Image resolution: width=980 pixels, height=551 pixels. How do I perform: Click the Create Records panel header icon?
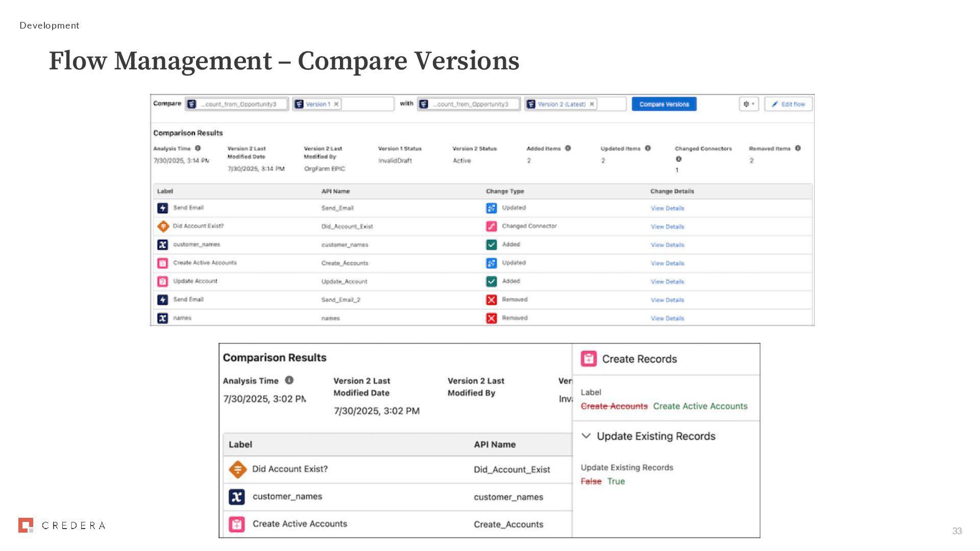click(589, 359)
